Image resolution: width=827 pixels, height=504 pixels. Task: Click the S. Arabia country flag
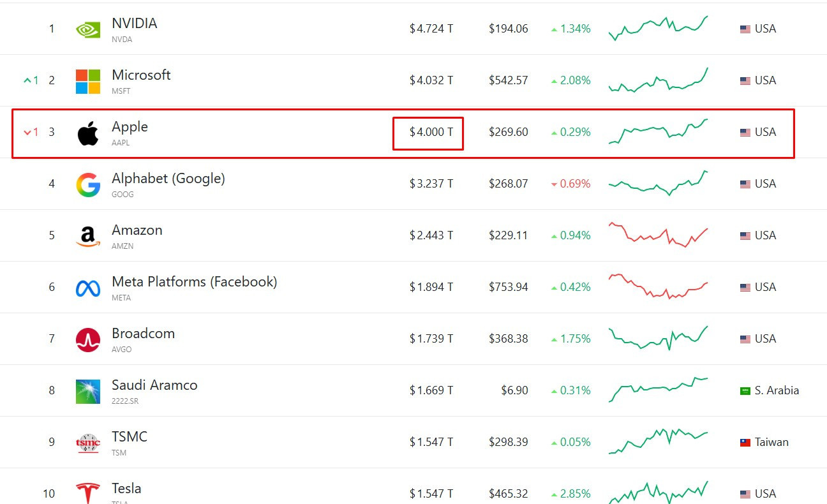(745, 390)
